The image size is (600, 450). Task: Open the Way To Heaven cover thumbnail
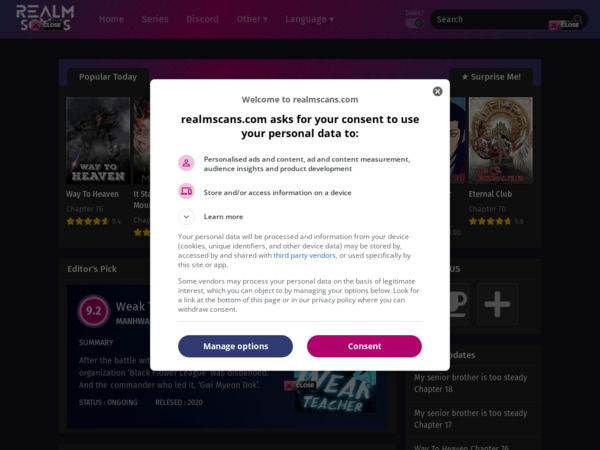tap(98, 140)
